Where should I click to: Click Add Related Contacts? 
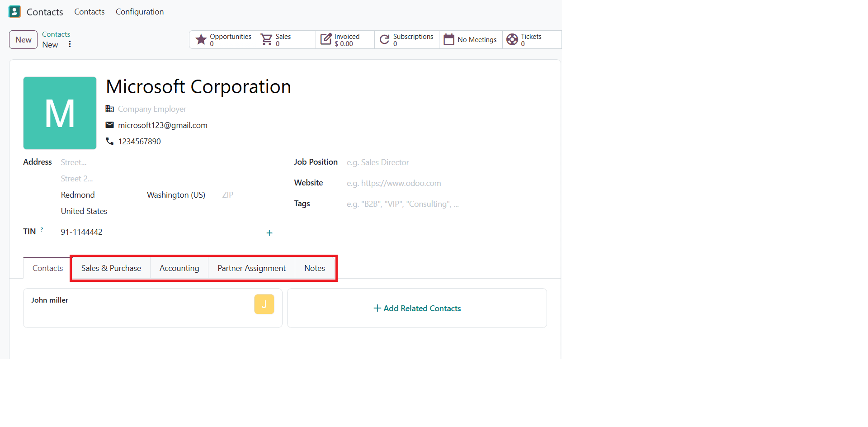[417, 308]
